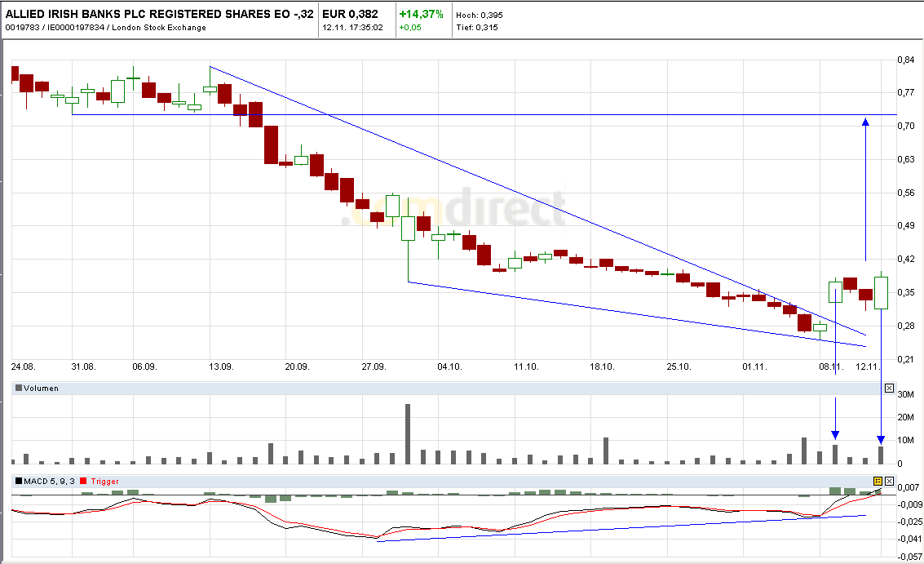Click the tallest volume bar near 04.10.
The width and height of the screenshot is (924, 564).
[408, 434]
